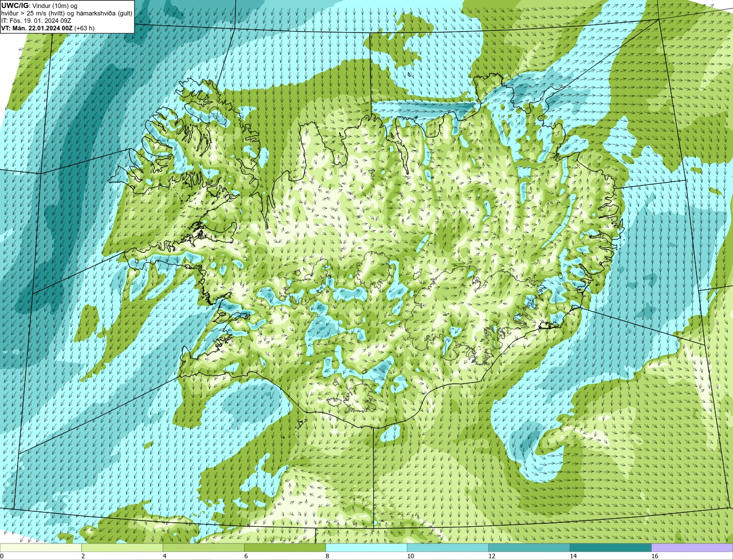The width and height of the screenshot is (733, 560).
Task: Click the lavender above-16 m/s legend swatch
Action: tap(692, 548)
